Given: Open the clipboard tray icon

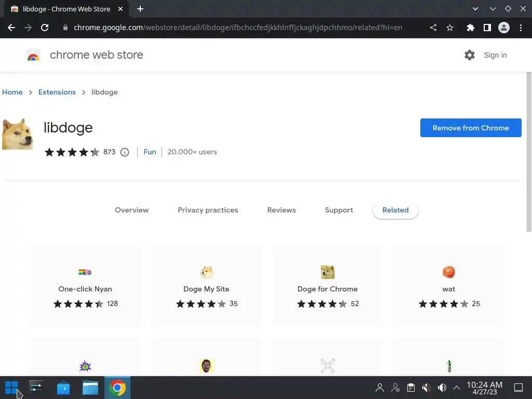Looking at the screenshot, I should (411, 388).
